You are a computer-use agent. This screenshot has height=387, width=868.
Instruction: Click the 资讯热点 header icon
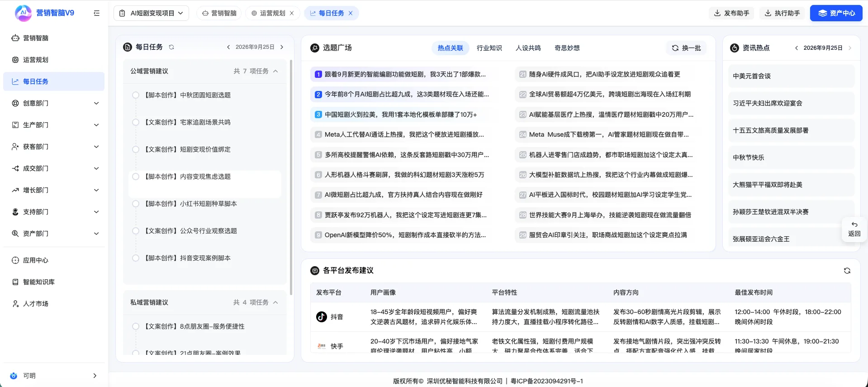[x=735, y=48]
